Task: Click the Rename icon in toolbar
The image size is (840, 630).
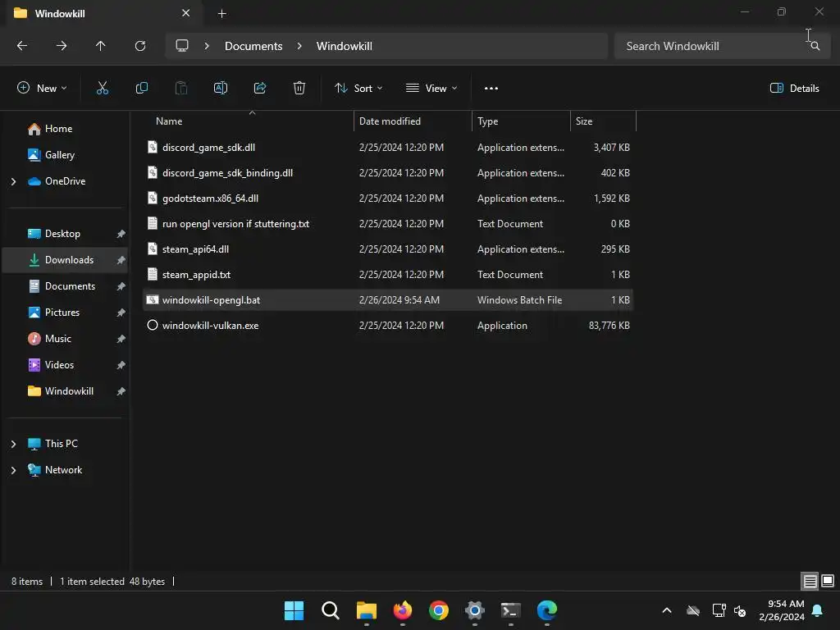Action: (221, 88)
